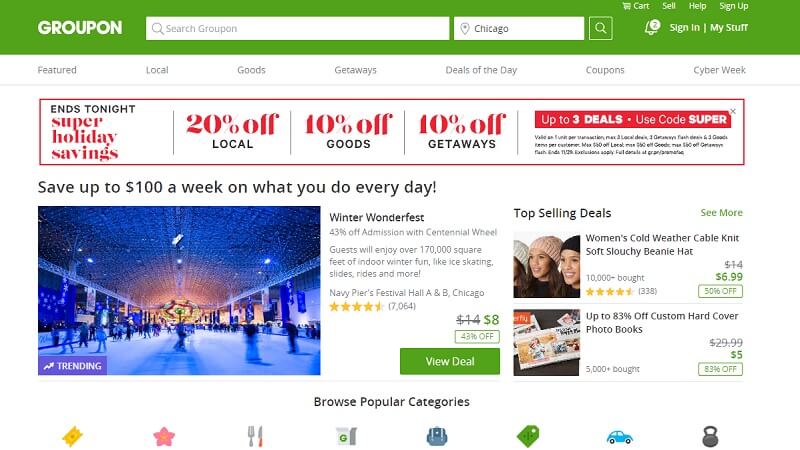Open the notification bell icon
Viewport: 800px width, 450px height.
coord(652,28)
